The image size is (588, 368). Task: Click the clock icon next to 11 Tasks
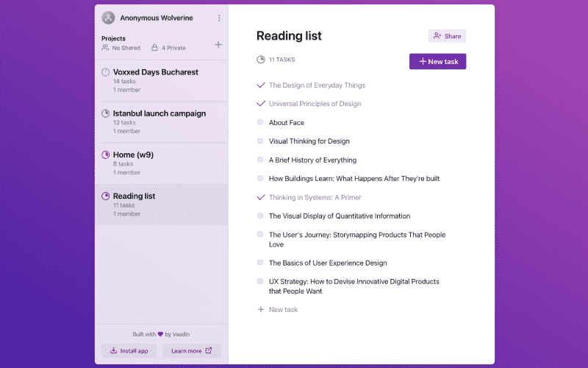(260, 60)
